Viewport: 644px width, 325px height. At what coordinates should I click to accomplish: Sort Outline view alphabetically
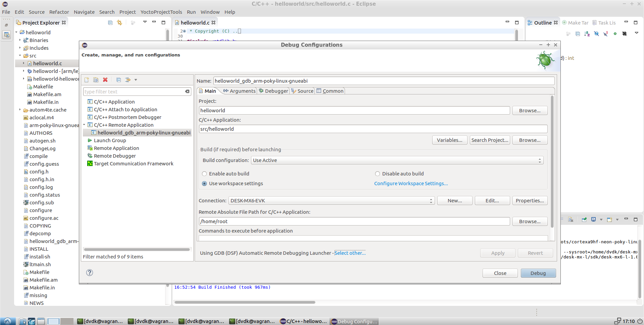587,34
